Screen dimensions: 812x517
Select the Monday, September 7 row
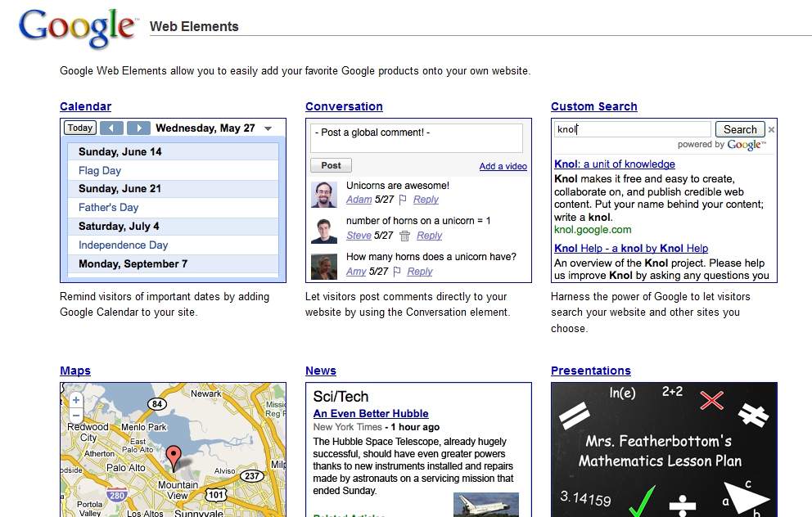[x=173, y=264]
